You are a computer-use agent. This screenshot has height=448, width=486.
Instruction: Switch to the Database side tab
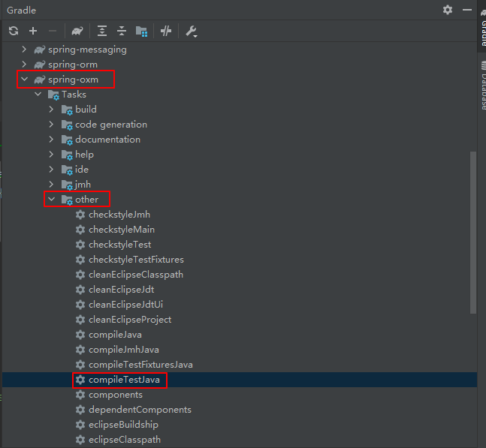483,85
